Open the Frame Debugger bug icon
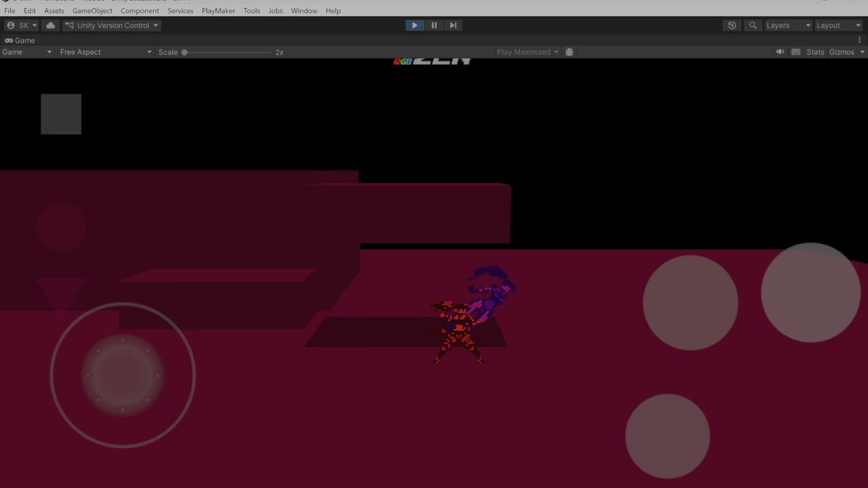This screenshot has height=488, width=868. tap(569, 52)
